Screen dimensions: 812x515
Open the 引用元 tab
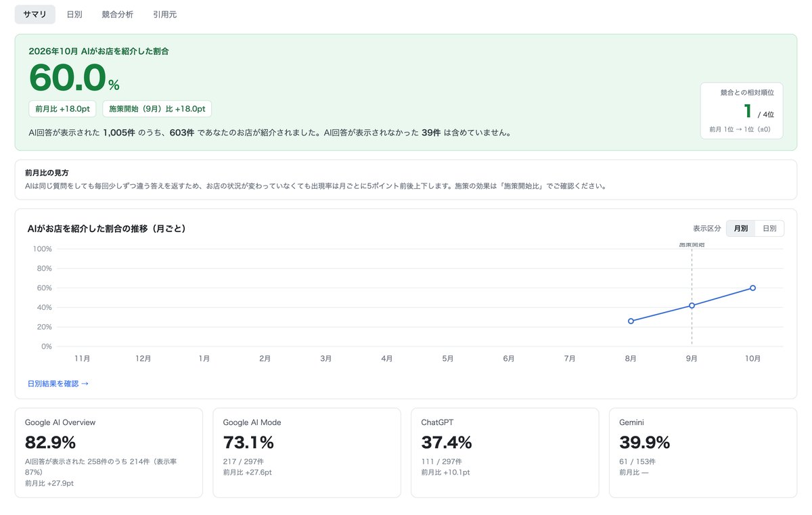[x=164, y=14]
